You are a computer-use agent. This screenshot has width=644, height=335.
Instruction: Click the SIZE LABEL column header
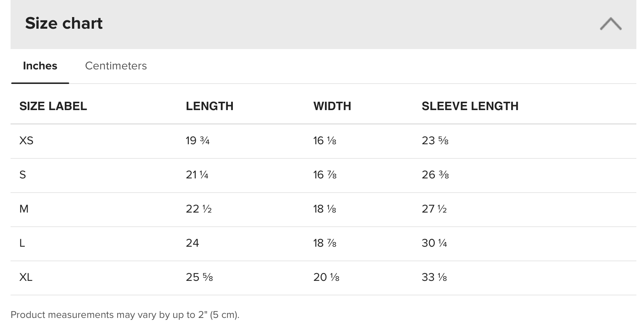point(53,106)
